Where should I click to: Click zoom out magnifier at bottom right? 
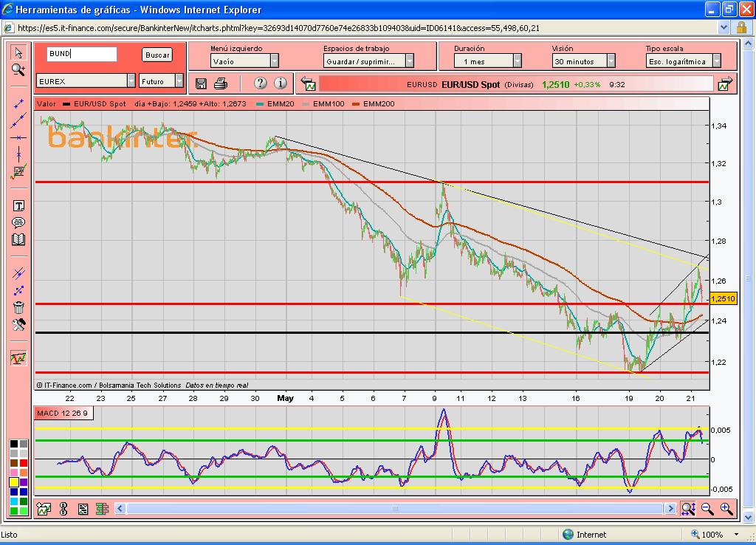[707, 508]
